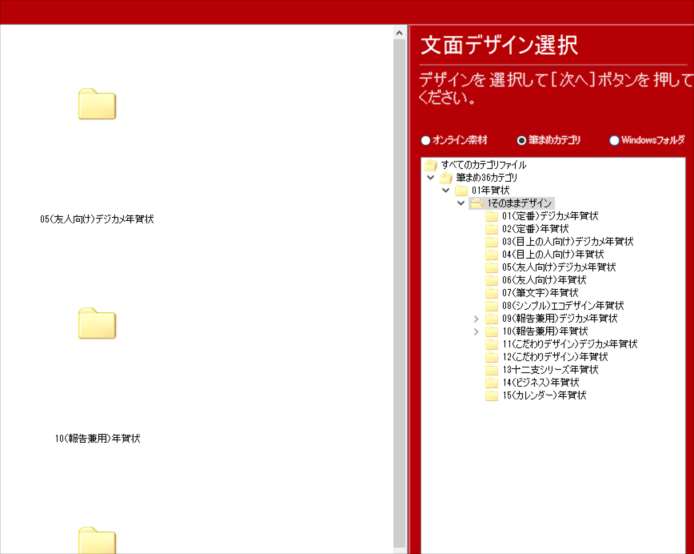Collapse the 筆まめ36カテゴリ tree node
694x554 pixels.
coord(431,178)
